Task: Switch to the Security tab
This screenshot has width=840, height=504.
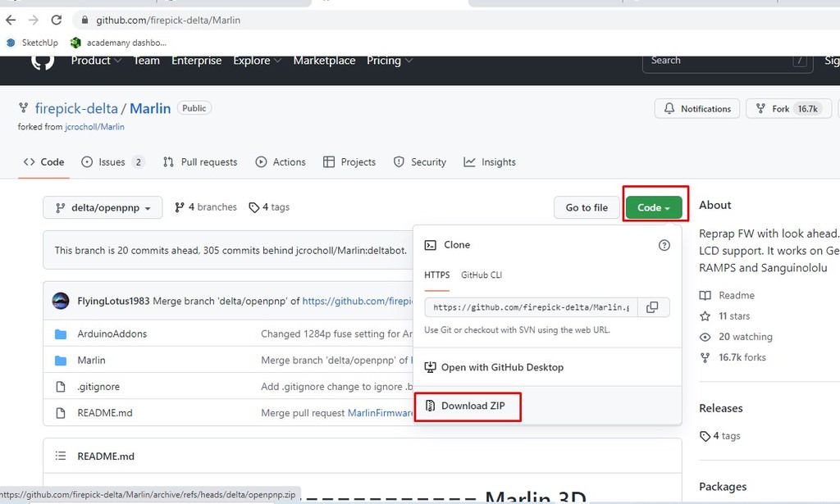Action: pyautogui.click(x=419, y=161)
